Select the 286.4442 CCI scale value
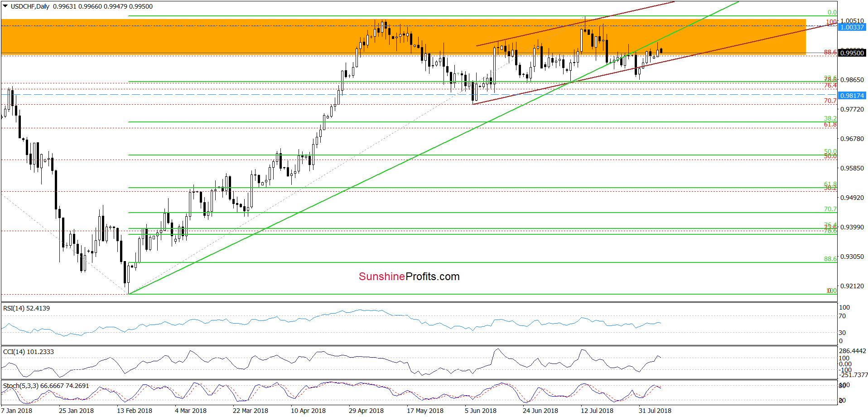The image size is (868, 417). point(853,351)
